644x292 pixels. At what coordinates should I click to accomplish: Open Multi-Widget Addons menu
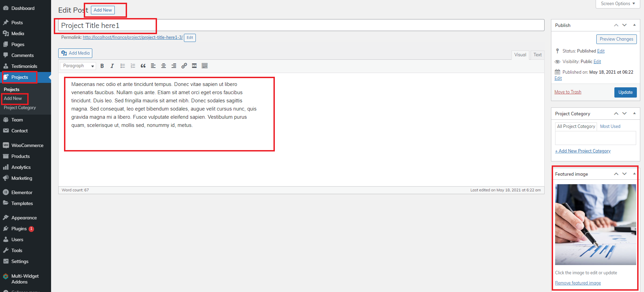(x=26, y=279)
